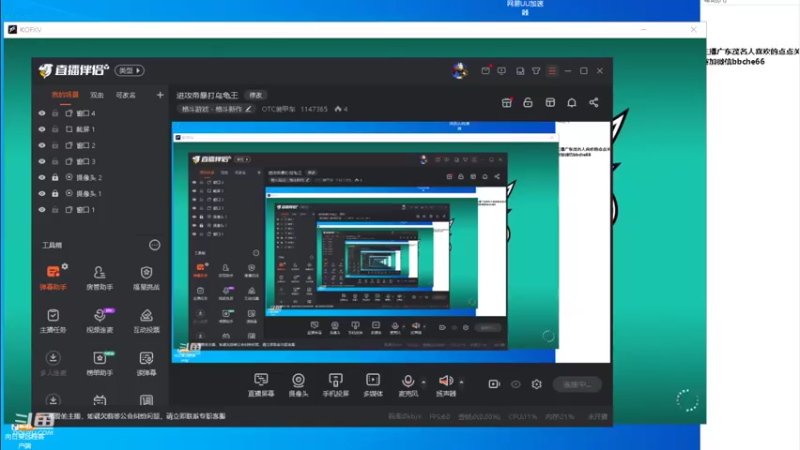
Task: Hide the 窗口 2 source
Action: (42, 145)
